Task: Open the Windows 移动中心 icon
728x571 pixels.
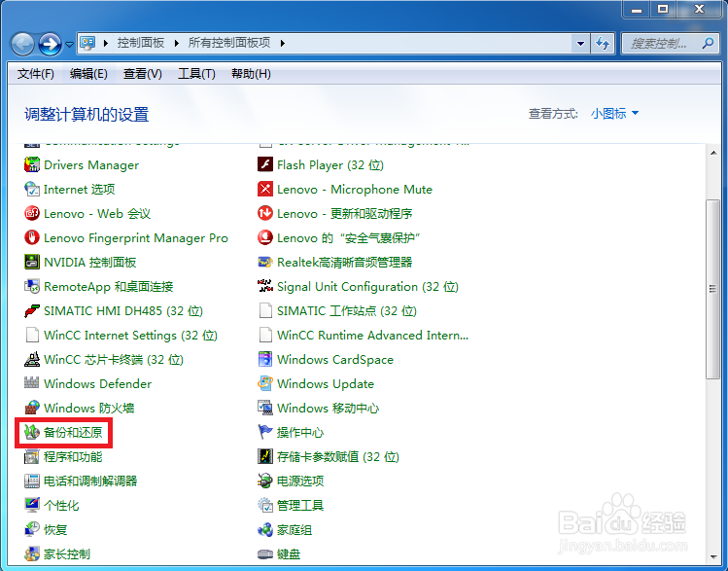Action: click(265, 408)
